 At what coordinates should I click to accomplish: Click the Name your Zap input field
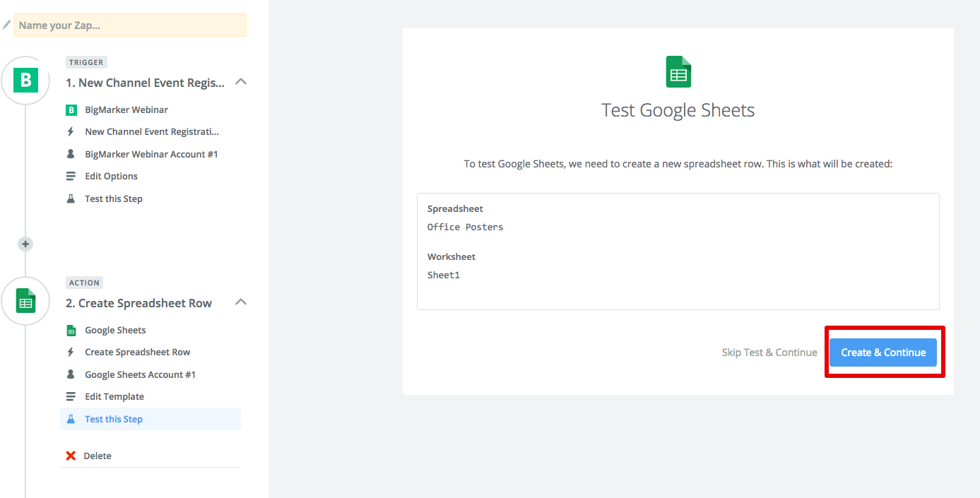(x=130, y=25)
